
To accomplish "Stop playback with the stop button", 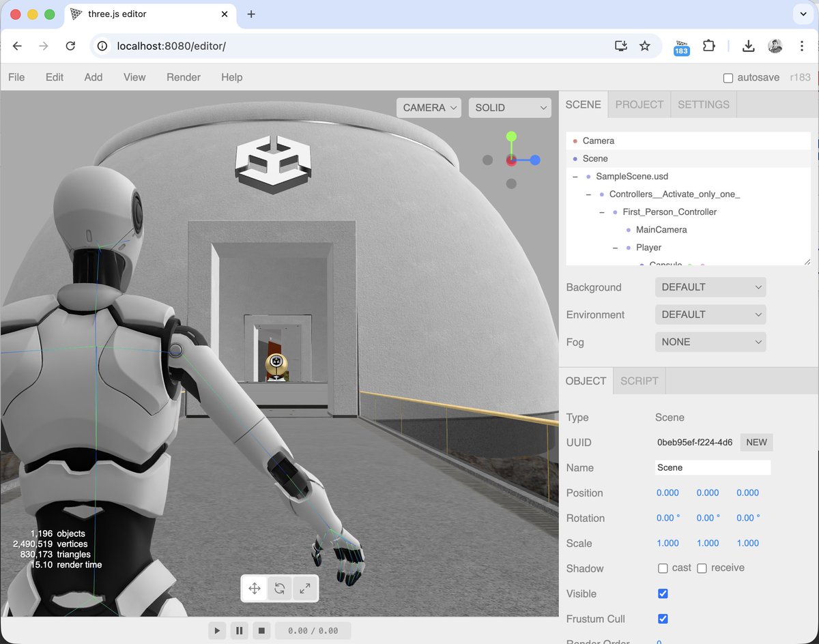I will [261, 630].
